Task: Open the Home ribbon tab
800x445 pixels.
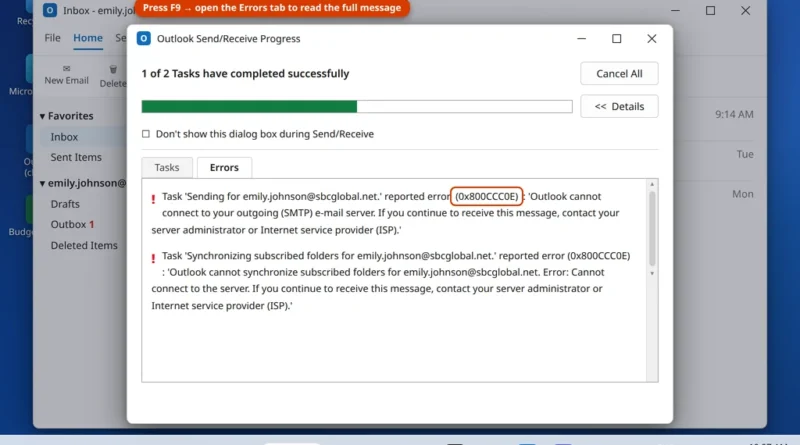Action: click(x=88, y=38)
